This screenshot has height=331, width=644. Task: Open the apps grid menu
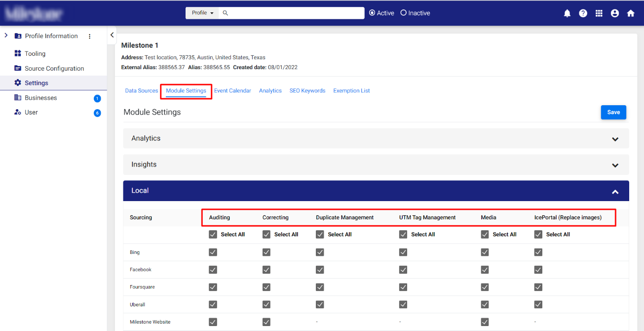[599, 13]
